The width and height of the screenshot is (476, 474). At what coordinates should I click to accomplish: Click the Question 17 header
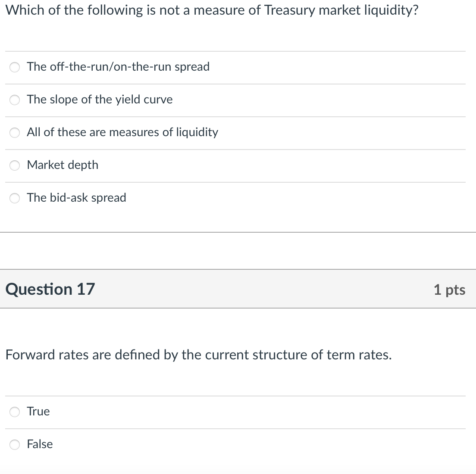coord(50,289)
